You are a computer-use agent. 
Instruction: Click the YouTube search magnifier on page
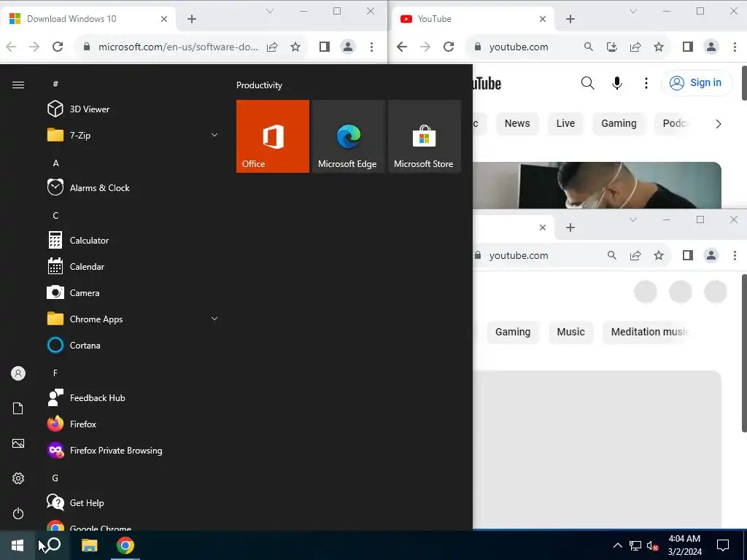(587, 83)
